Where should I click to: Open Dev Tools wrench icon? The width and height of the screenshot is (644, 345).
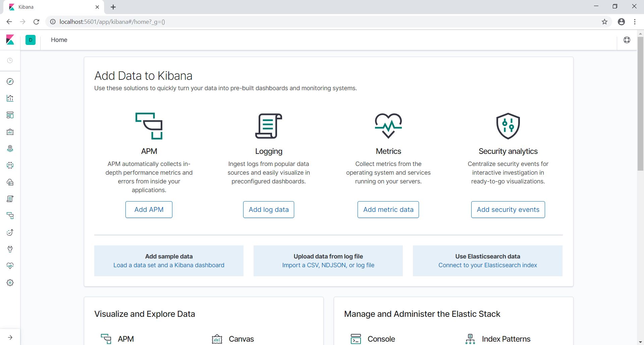[x=10, y=249]
